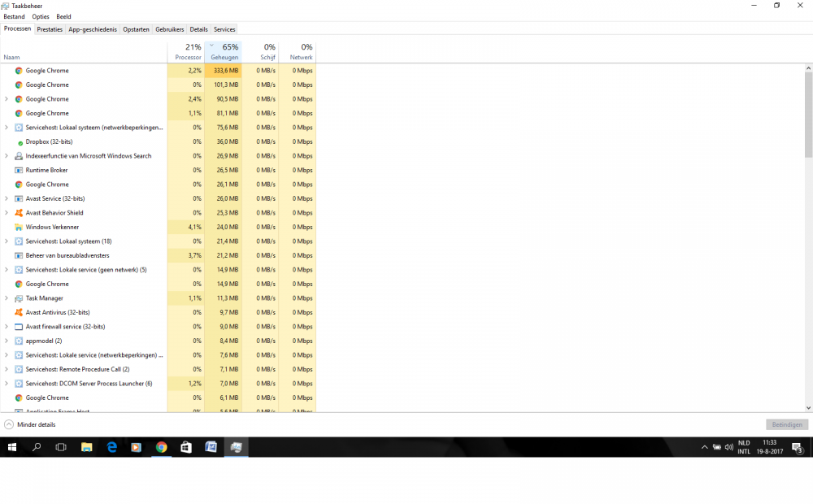813x504 pixels.
Task: Expand the Task Manager process group
Action: tap(7, 298)
